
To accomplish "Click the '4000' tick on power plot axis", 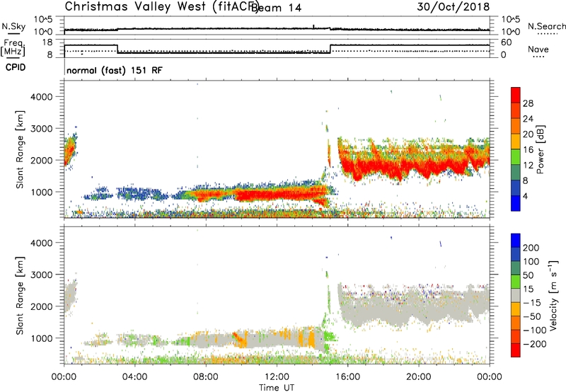I will point(41,97).
